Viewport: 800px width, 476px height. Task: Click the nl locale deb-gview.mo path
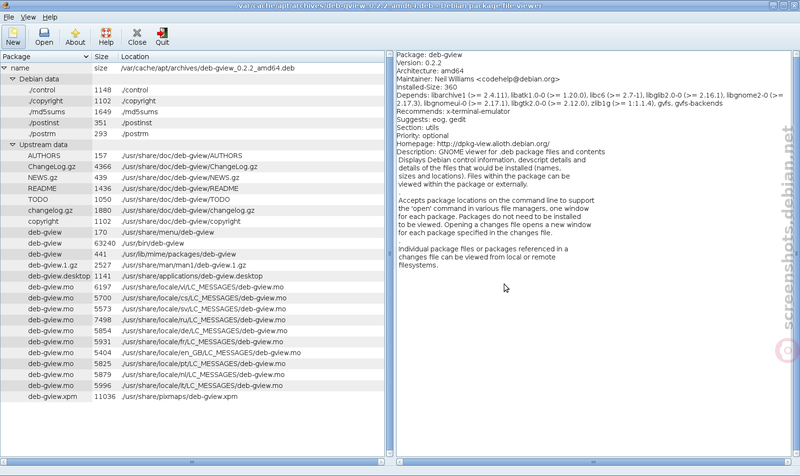click(203, 374)
